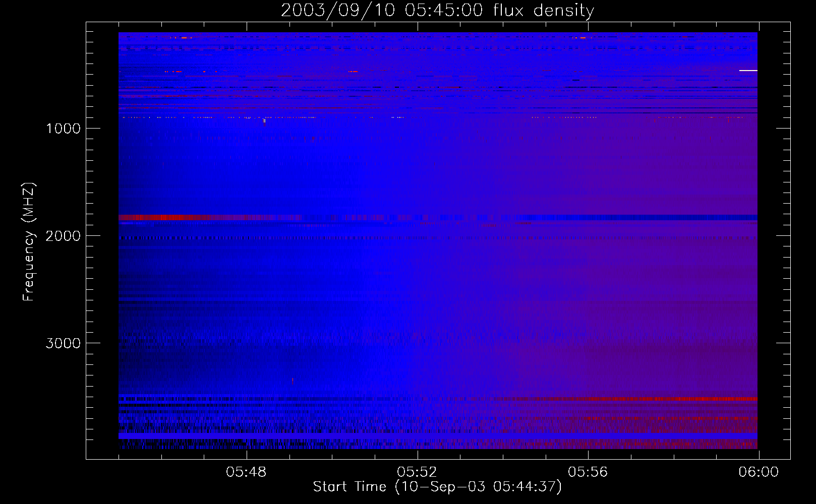Click the 05:56 time tick label
The width and height of the screenshot is (816, 504).
click(588, 472)
